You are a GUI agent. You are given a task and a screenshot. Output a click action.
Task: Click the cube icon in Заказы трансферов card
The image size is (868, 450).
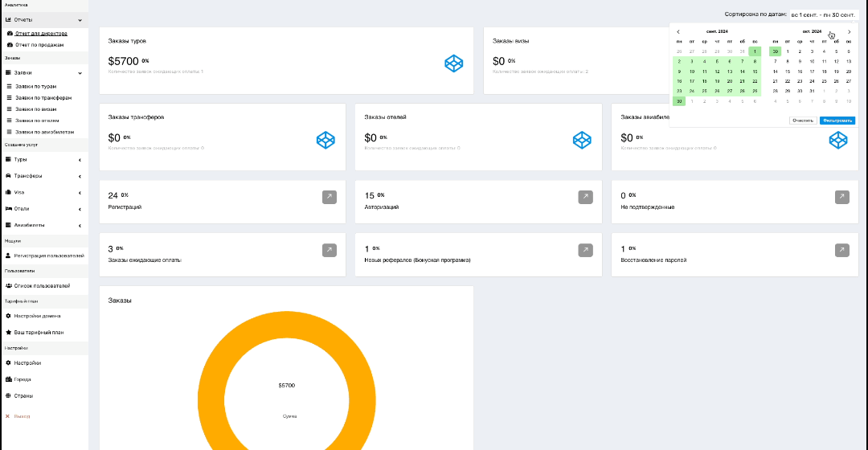pyautogui.click(x=325, y=140)
